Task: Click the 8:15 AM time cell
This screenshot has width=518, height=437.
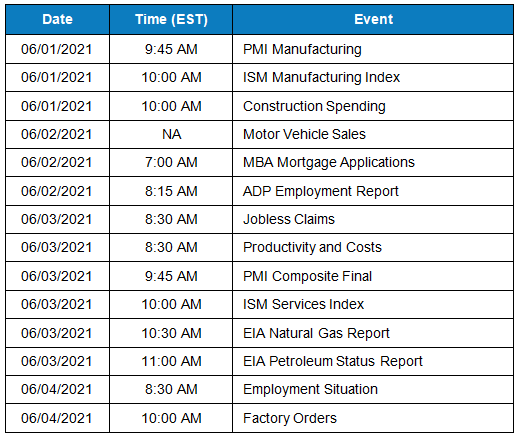Action: pos(171,191)
